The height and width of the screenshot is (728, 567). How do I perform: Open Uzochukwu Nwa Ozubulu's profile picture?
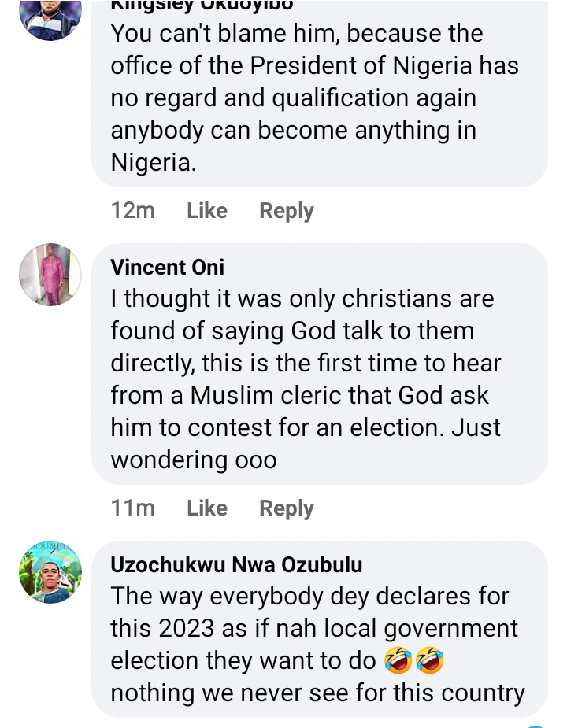(50, 572)
